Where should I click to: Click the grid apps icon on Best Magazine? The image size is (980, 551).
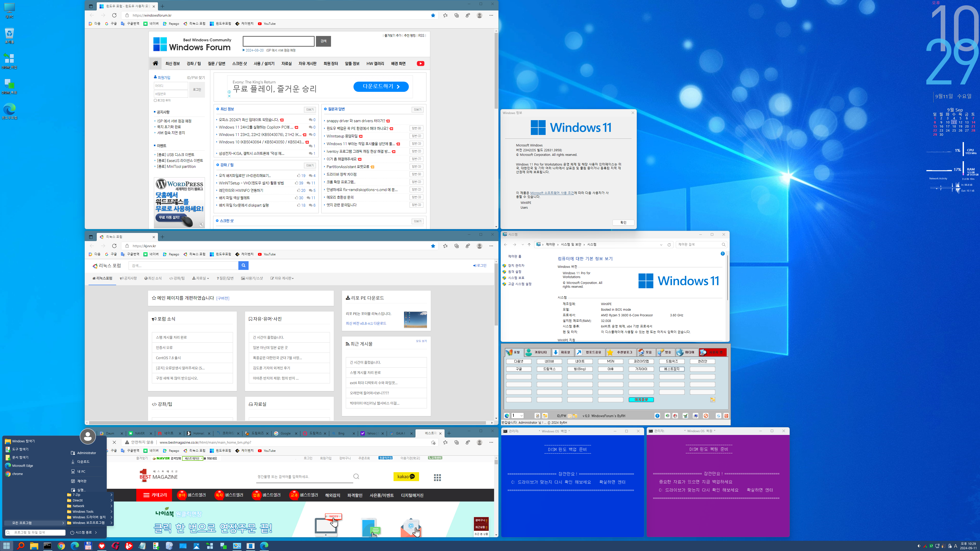[x=437, y=477]
